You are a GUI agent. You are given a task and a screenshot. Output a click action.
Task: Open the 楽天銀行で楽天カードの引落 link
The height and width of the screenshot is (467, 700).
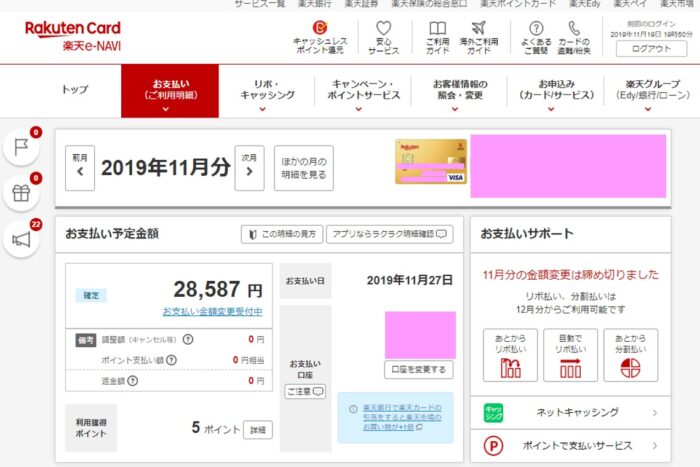point(402,417)
